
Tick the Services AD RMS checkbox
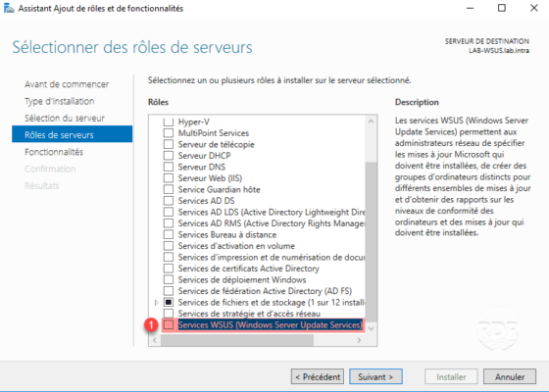click(x=169, y=223)
